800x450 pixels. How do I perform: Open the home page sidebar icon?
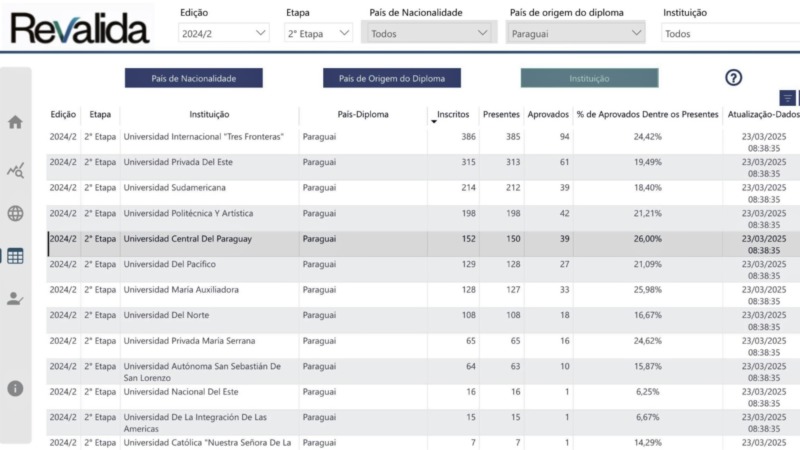(x=15, y=122)
